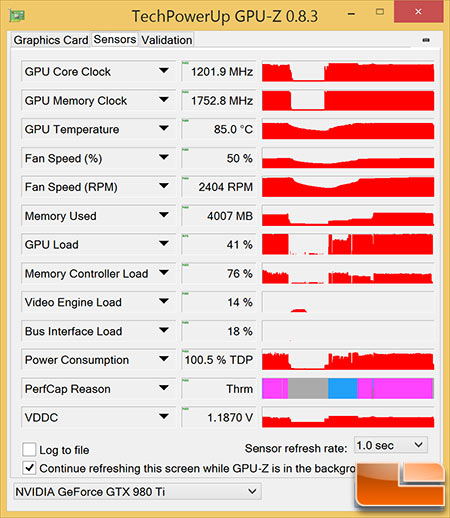
Task: Enable the Log to file checkbox
Action: pos(29,449)
